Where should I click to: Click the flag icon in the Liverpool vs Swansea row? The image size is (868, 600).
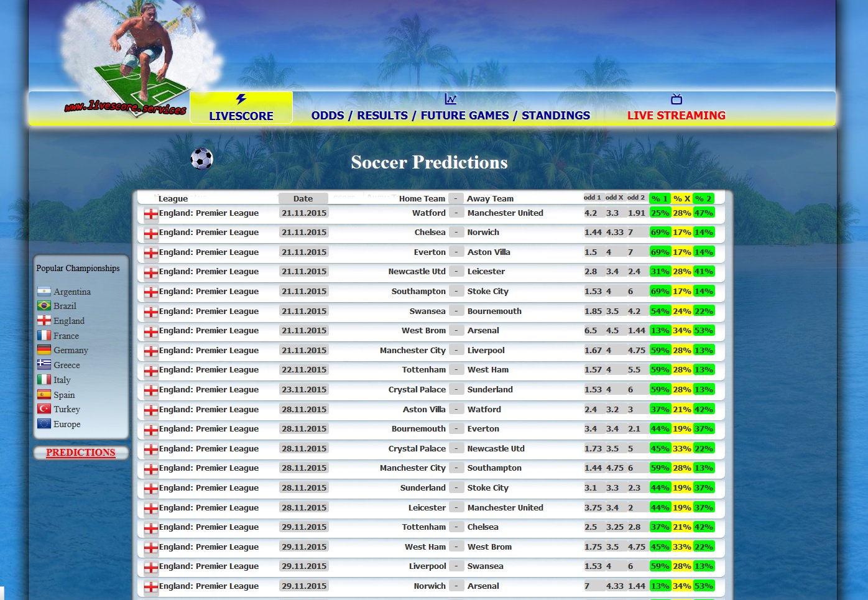click(x=151, y=568)
